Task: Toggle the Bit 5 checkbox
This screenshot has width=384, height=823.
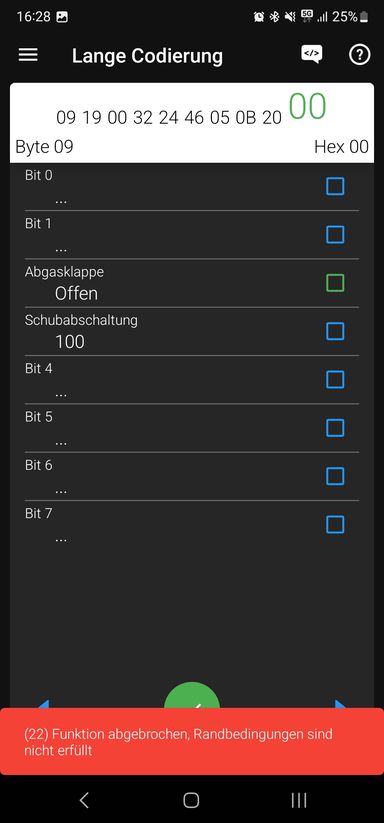Action: click(335, 428)
